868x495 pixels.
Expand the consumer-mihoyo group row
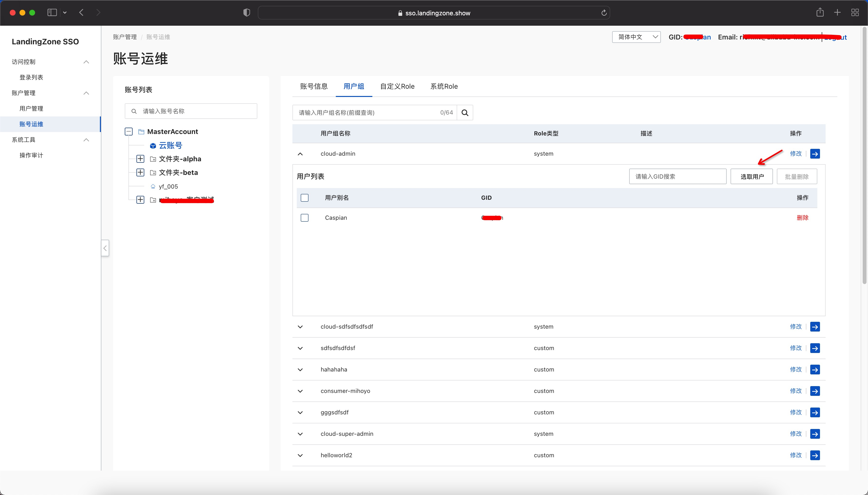(300, 391)
